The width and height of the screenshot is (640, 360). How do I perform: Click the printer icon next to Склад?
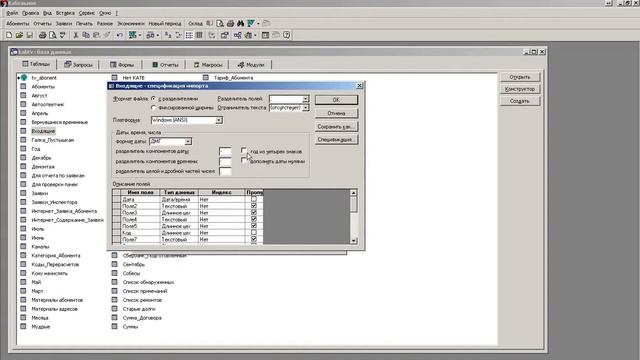point(230,24)
